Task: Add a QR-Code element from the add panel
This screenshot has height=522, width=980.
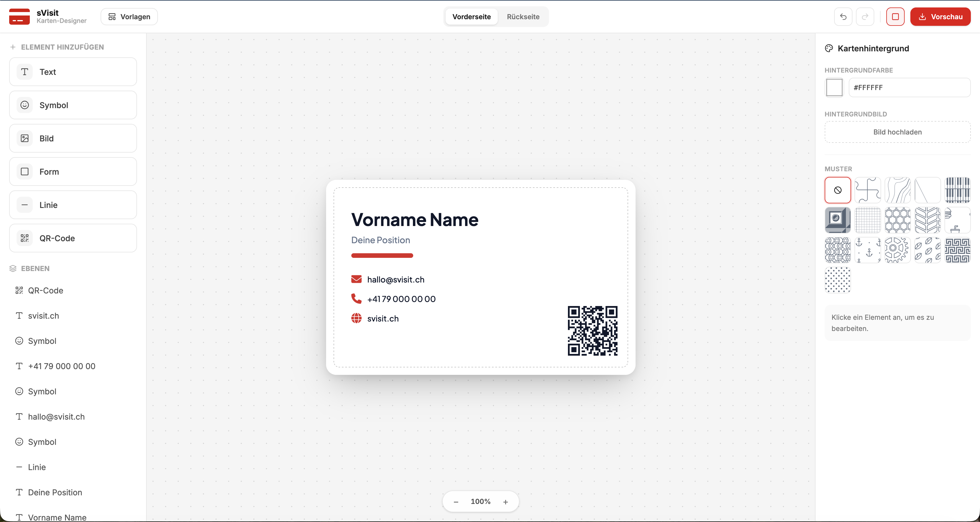Action: click(73, 238)
